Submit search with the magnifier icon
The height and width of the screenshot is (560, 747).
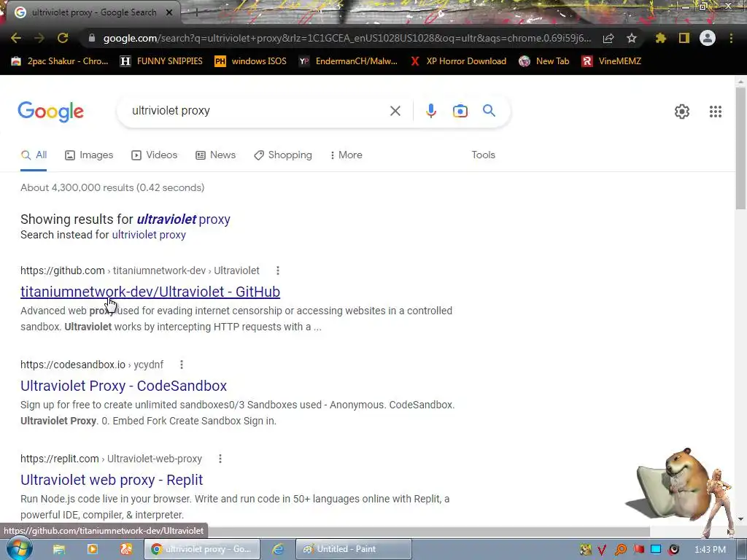[x=489, y=111]
